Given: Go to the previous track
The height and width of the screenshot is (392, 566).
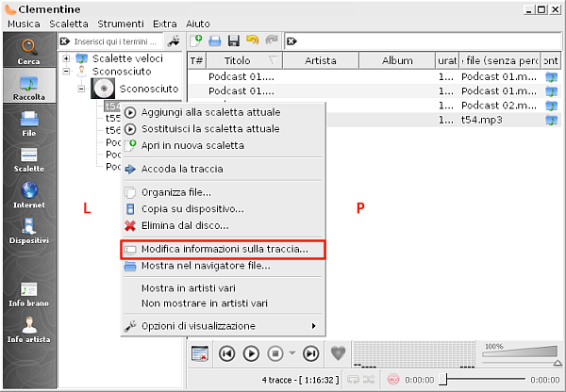Looking at the screenshot, I should 226,353.
